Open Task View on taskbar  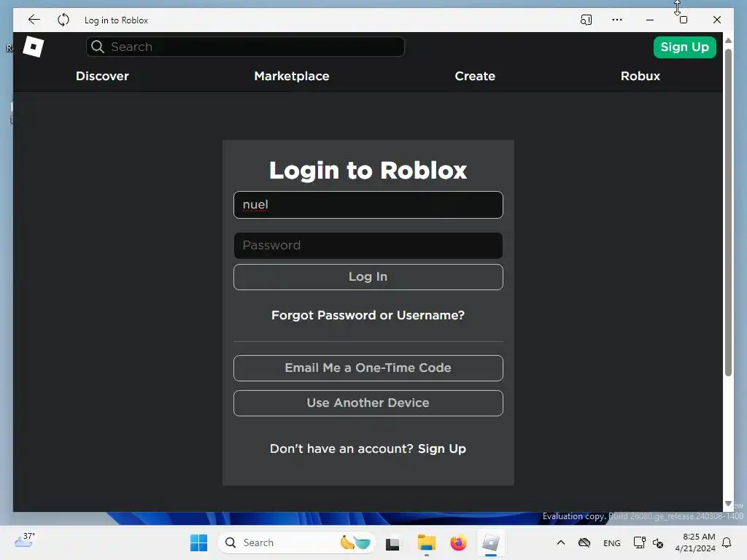click(x=392, y=543)
